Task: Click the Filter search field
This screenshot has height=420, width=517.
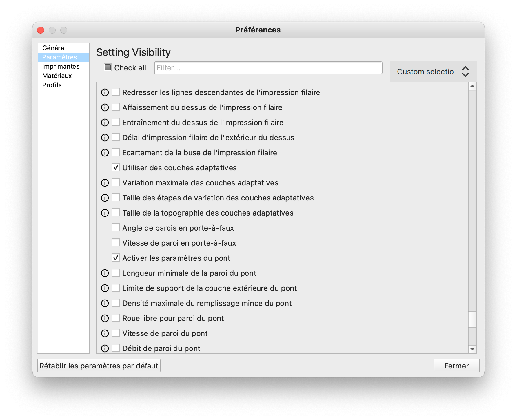Action: click(268, 68)
